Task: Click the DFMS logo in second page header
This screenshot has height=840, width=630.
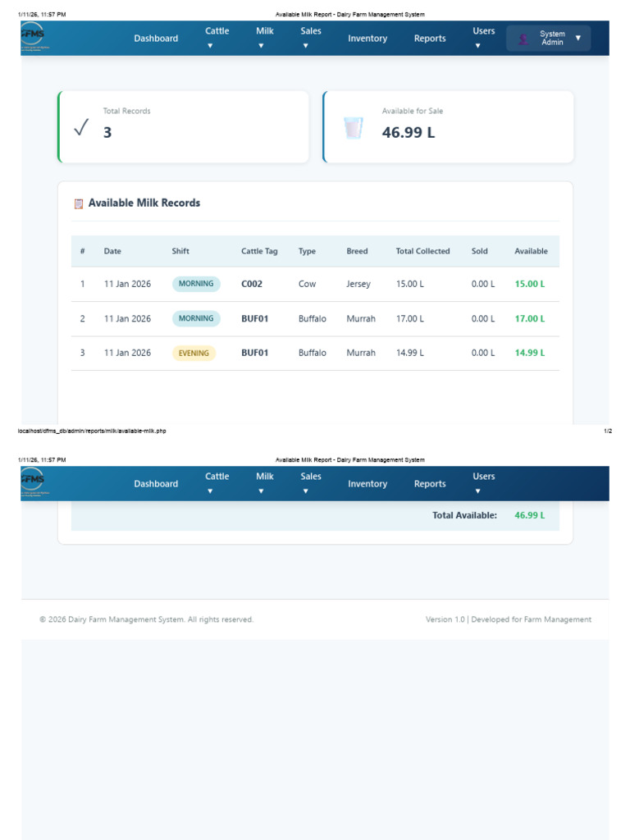Action: pyautogui.click(x=33, y=482)
